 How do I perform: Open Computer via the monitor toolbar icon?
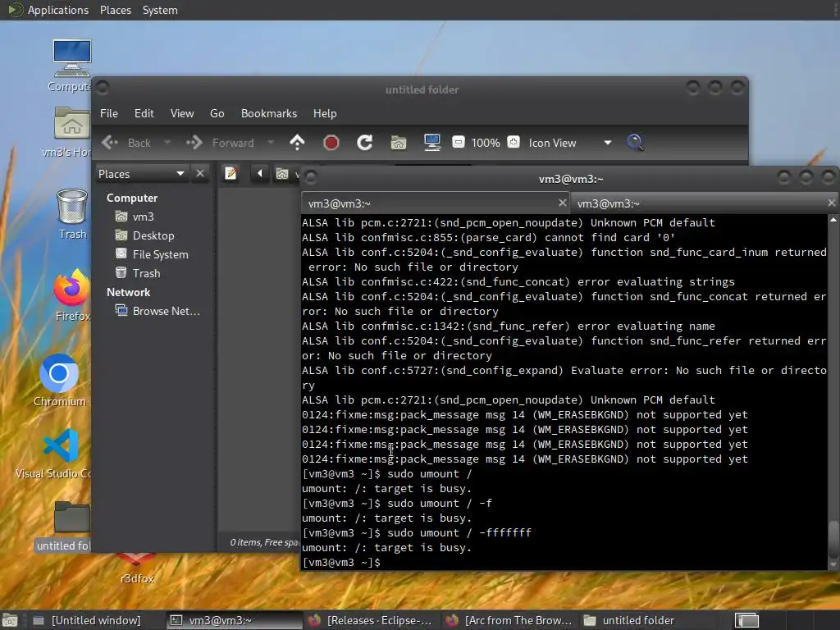click(431, 143)
